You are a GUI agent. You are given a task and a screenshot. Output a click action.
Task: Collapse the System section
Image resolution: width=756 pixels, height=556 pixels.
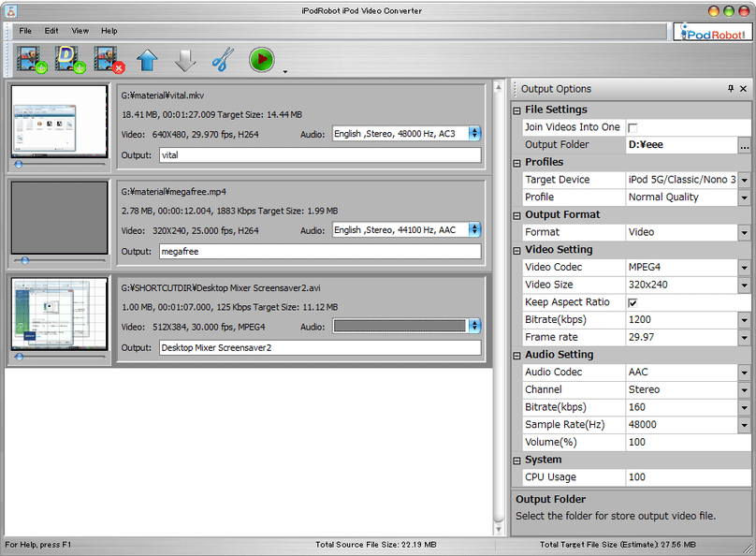coord(516,461)
